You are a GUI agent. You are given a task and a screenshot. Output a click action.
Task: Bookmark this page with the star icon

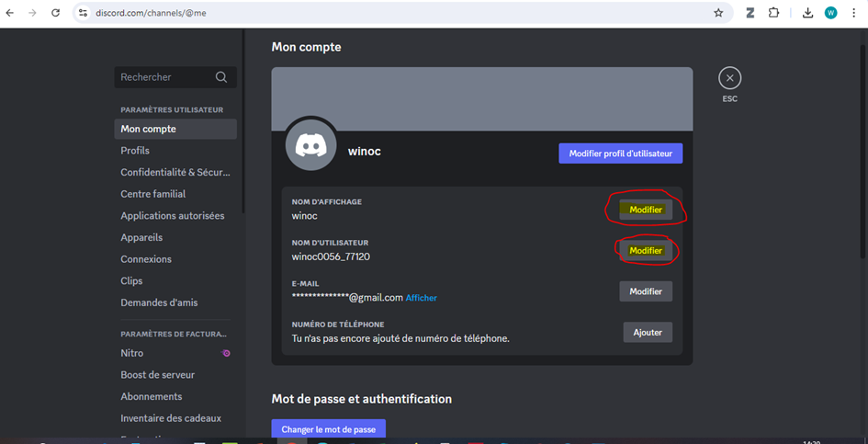(718, 13)
